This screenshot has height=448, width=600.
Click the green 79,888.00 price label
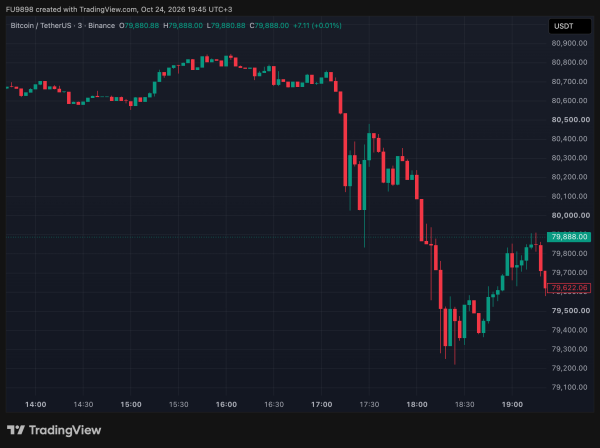click(x=569, y=237)
